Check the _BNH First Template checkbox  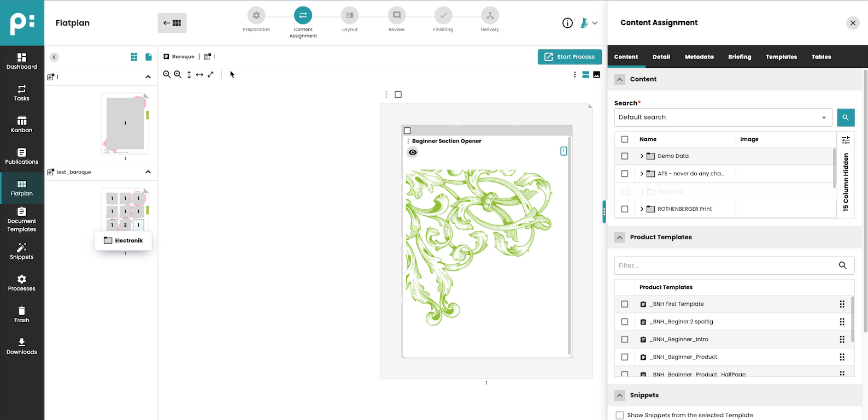coord(625,304)
